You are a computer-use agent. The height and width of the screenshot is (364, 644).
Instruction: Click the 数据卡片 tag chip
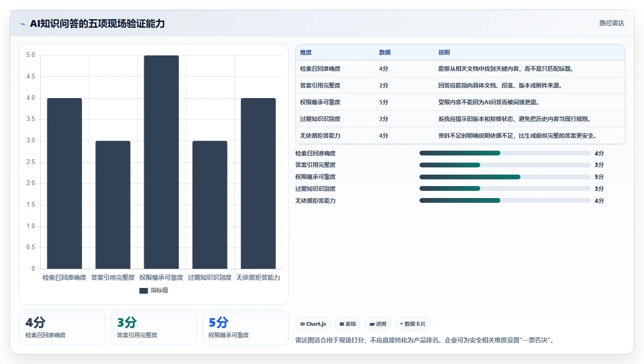click(x=413, y=324)
